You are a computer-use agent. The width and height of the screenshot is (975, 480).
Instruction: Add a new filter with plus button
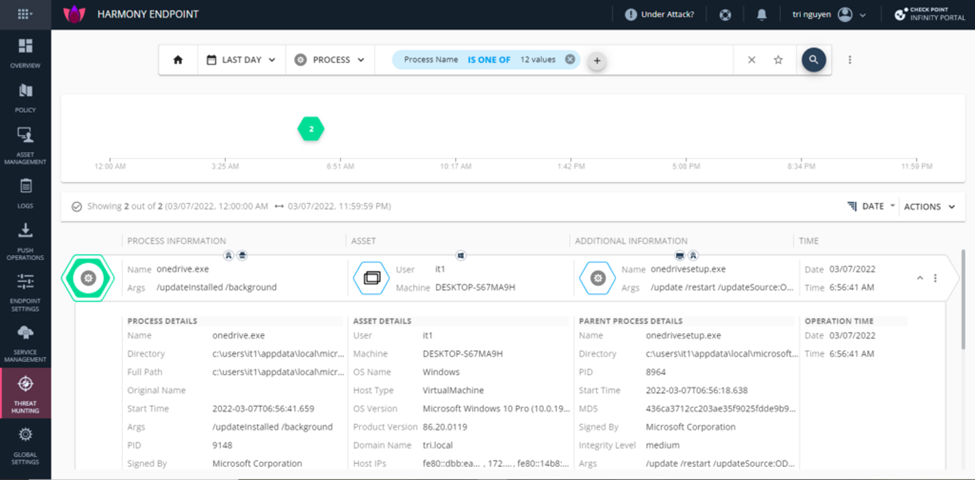tap(596, 60)
